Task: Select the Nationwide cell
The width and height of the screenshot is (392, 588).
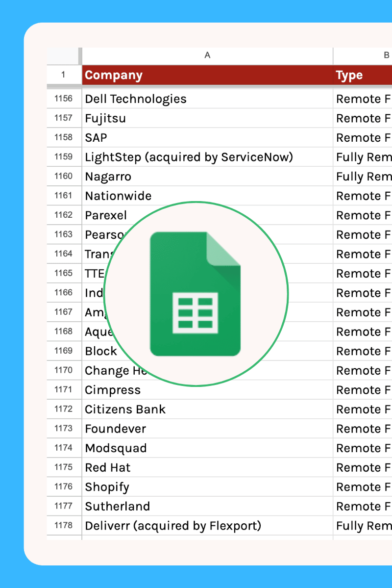Action: click(207, 196)
